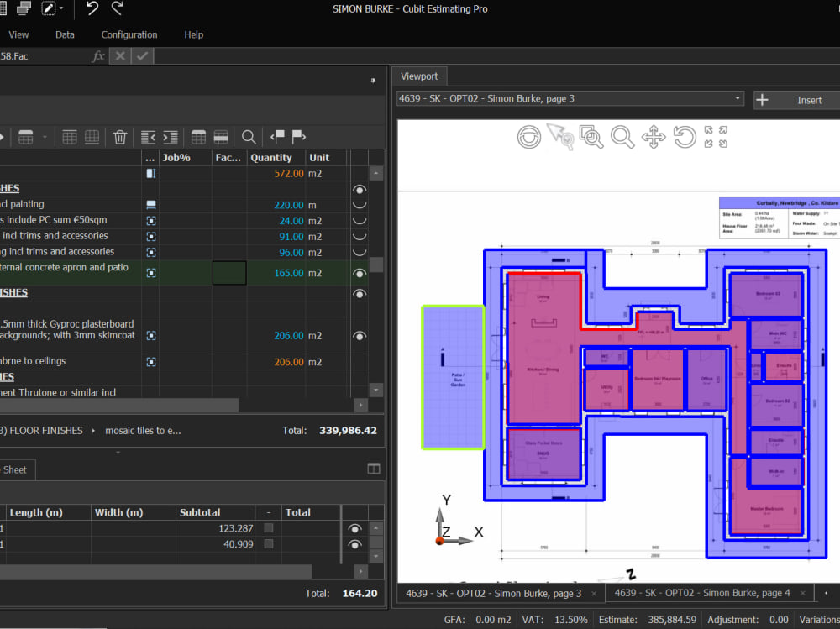Switch to the Viewport tab
840x629 pixels.
tap(419, 76)
